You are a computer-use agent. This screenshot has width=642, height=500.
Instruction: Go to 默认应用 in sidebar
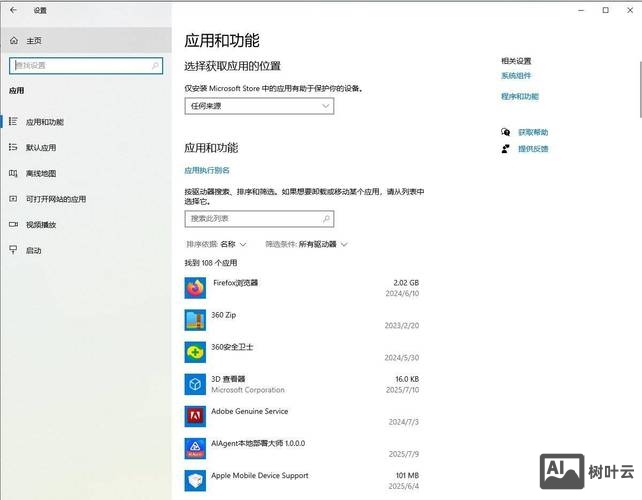pos(41,147)
